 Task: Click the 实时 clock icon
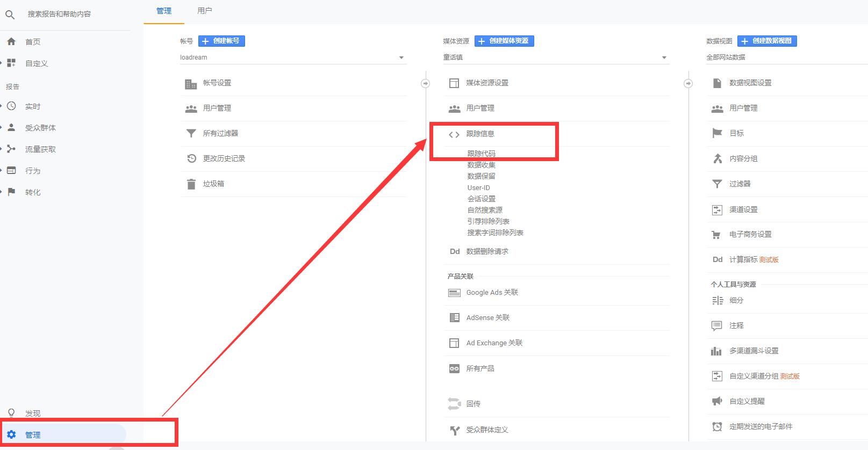[x=11, y=106]
